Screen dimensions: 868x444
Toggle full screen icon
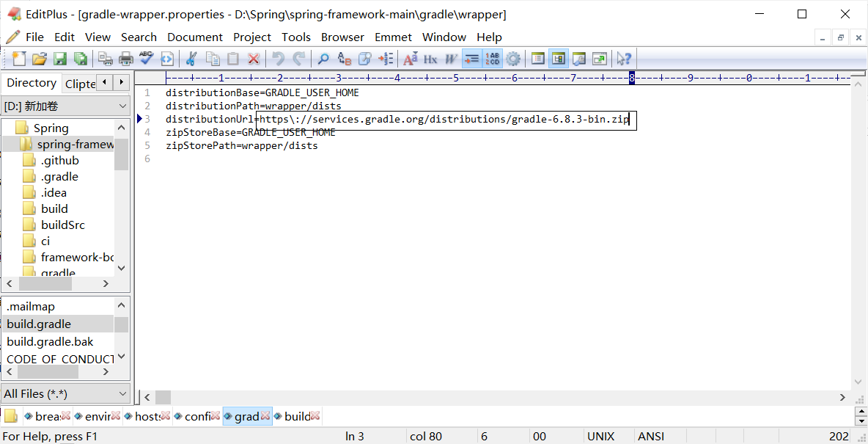[x=600, y=58]
